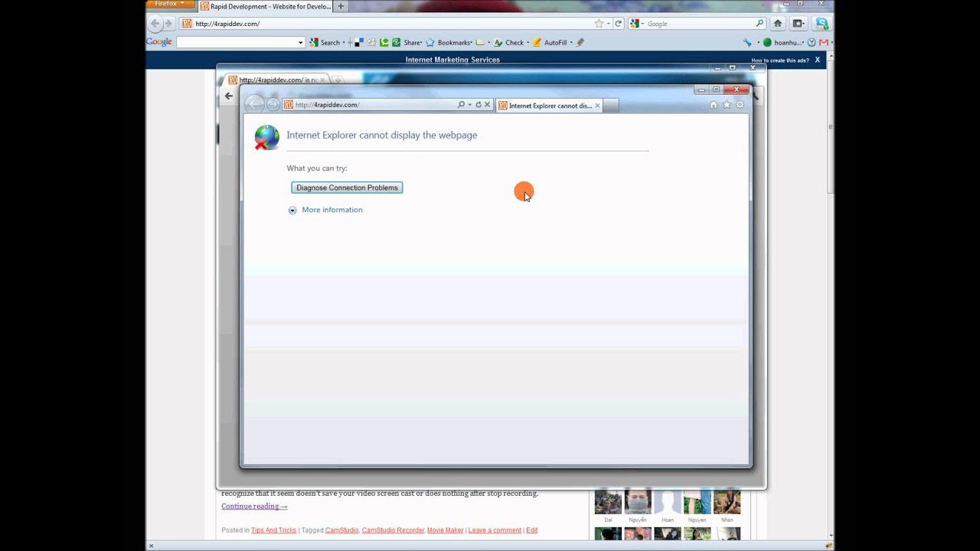The image size is (980, 551).
Task: Open Internet Explorer address bar dropdown arrow
Action: [x=469, y=105]
